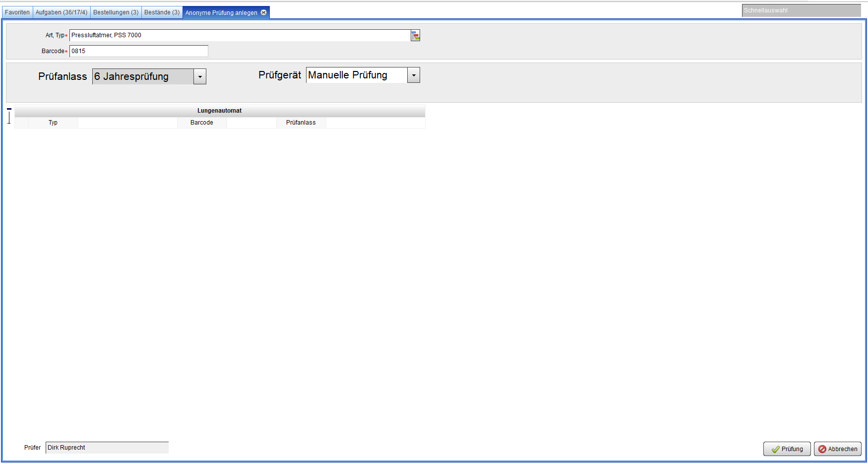Switch to the Favoriten tab
Screen dimensions: 868x464
point(17,12)
